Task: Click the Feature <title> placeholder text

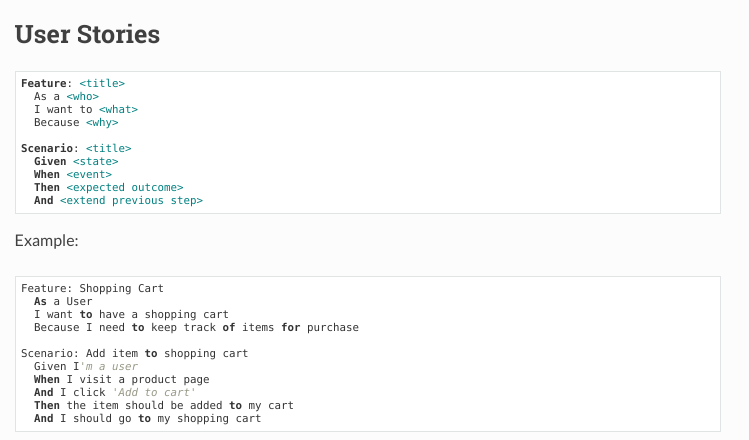Action: pyautogui.click(x=102, y=84)
